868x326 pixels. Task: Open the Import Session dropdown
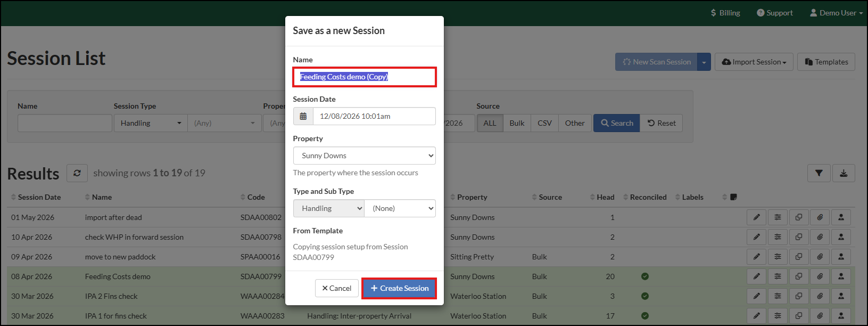tap(754, 62)
